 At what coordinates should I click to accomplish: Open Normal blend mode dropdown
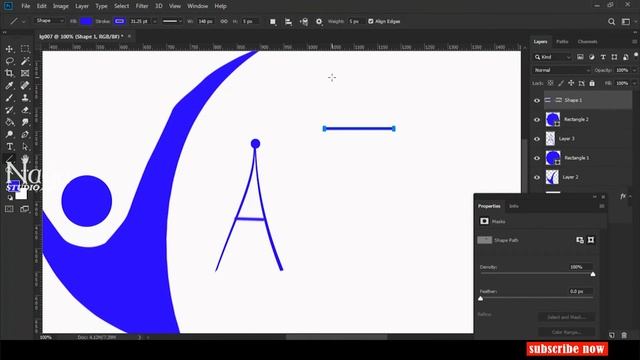[x=562, y=70]
